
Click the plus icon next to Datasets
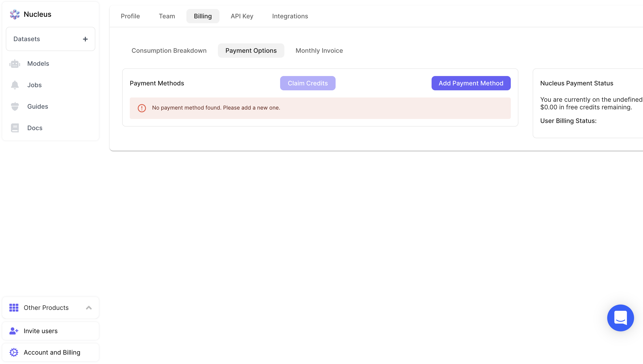point(85,39)
